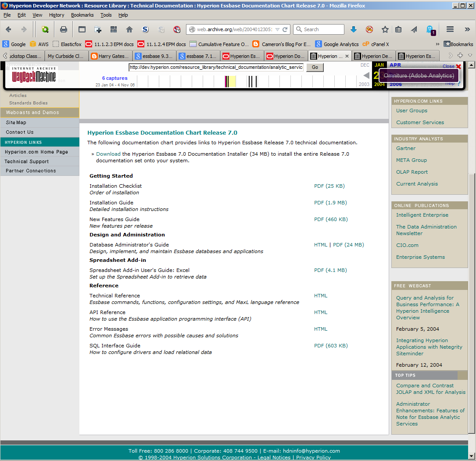
Task: Click the notification icon with badge 1
Action: (431, 30)
